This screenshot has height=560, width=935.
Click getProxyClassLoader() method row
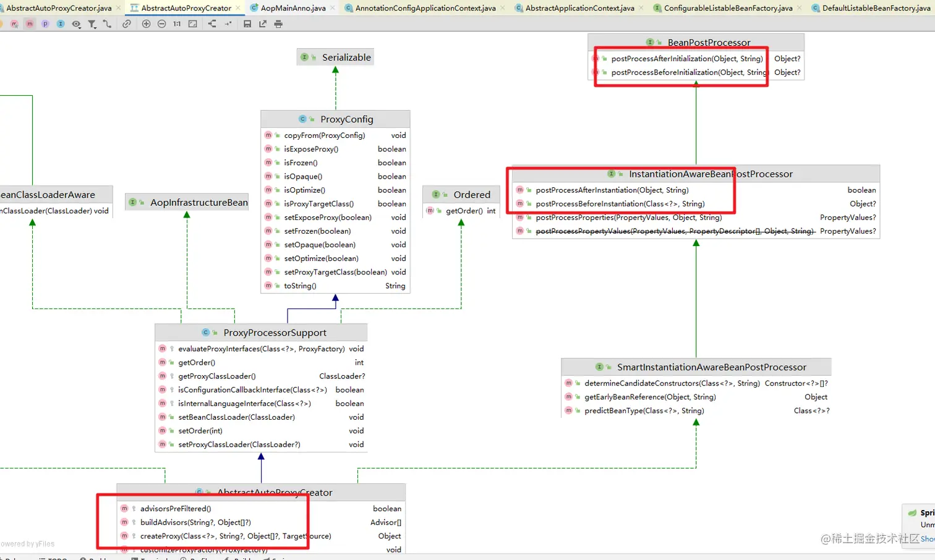coord(261,376)
